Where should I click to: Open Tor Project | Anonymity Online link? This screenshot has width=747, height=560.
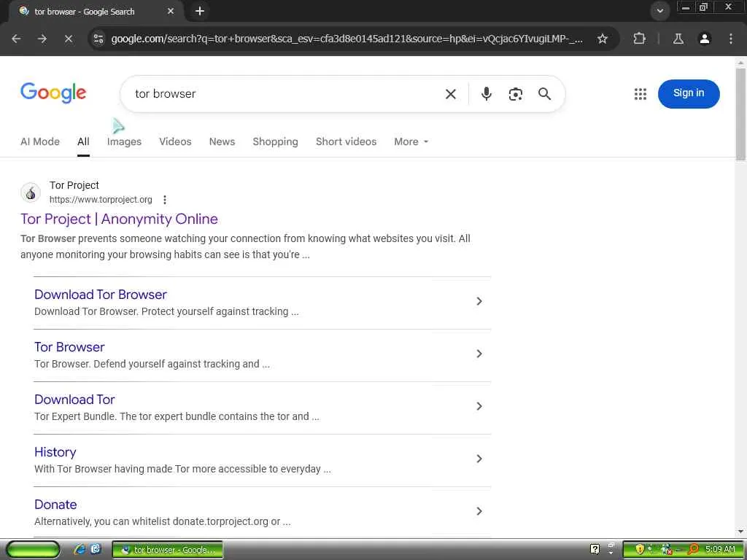pos(119,219)
